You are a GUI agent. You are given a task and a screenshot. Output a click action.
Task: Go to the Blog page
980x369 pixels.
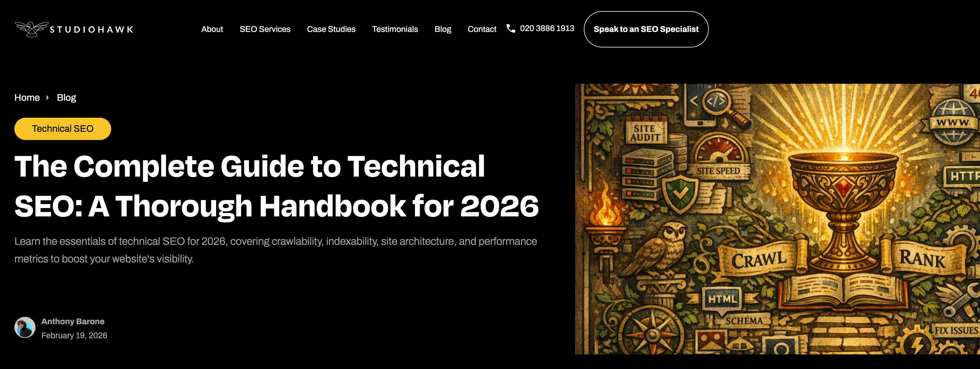(x=443, y=29)
